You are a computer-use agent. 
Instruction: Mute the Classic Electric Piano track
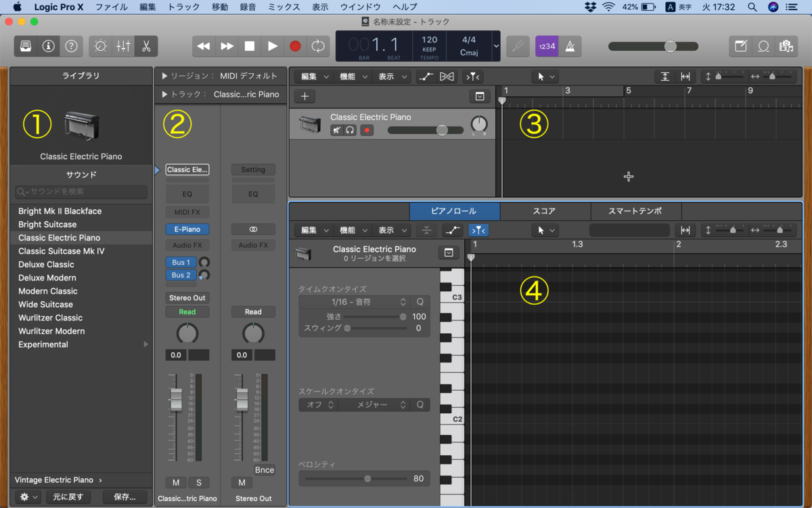(x=336, y=130)
